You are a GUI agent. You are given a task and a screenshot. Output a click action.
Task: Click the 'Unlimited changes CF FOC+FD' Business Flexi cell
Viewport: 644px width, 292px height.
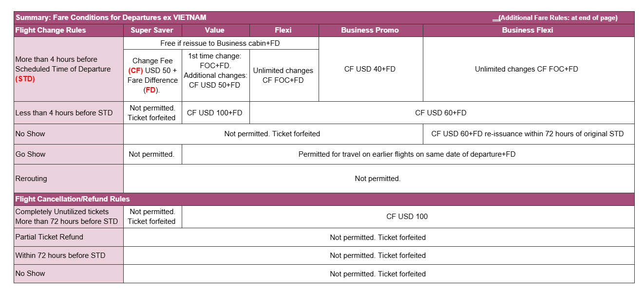pyautogui.click(x=529, y=69)
